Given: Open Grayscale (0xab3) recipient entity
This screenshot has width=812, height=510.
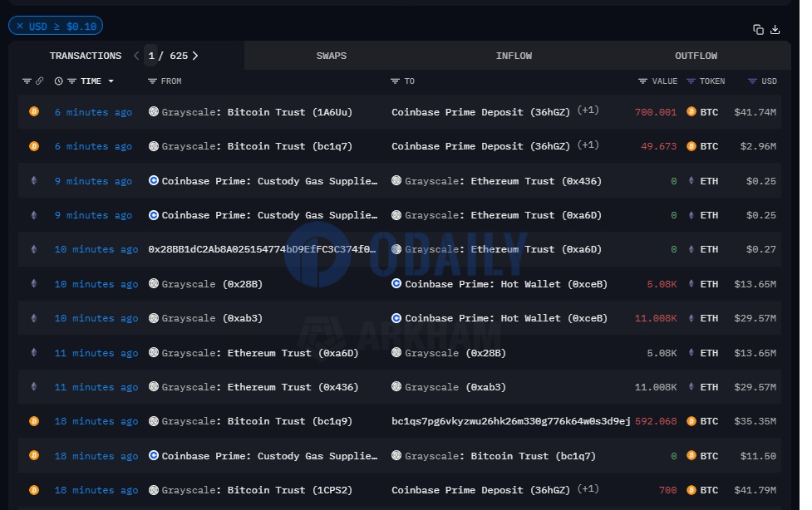Looking at the screenshot, I should pyautogui.click(x=455, y=387).
